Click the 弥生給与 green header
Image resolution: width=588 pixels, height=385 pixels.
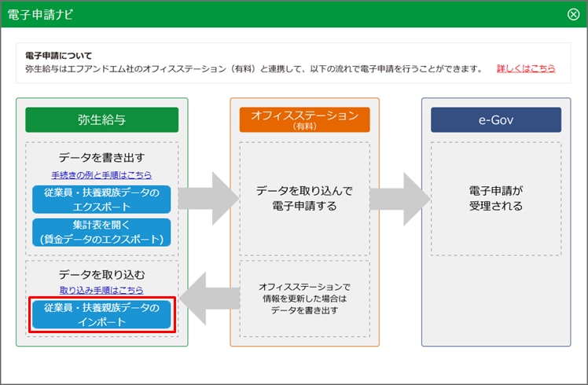point(101,120)
